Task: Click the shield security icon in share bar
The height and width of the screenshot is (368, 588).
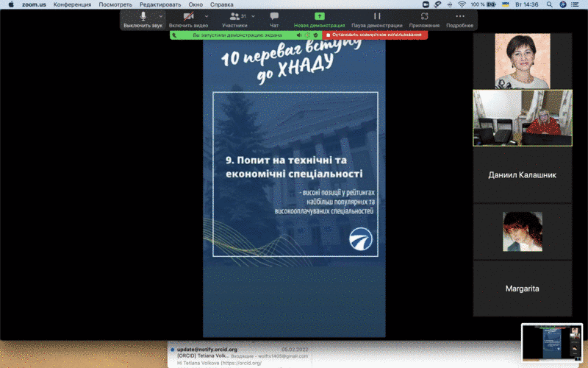Action: click(x=316, y=35)
